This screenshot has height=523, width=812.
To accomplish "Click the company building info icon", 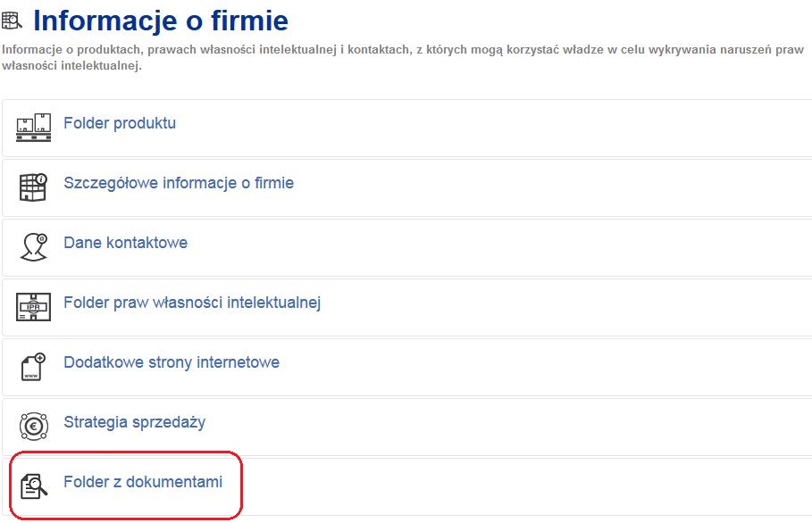I will [33, 187].
